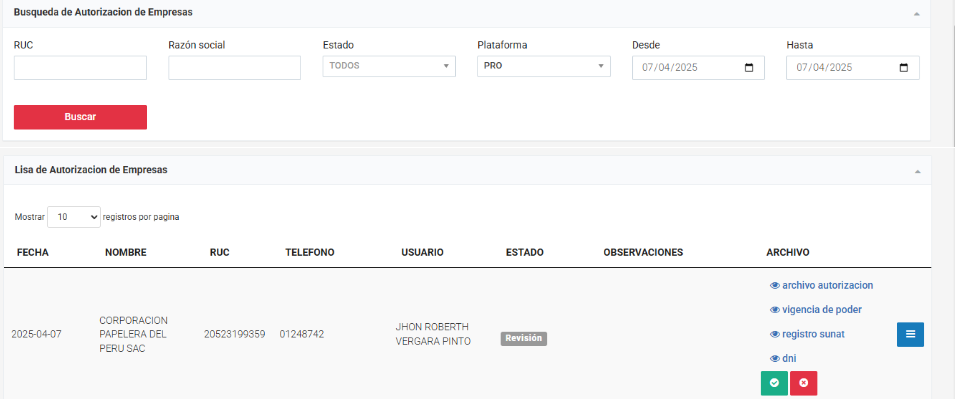The width and height of the screenshot is (955, 399).
Task: Focus the RUC input field
Action: [80, 68]
